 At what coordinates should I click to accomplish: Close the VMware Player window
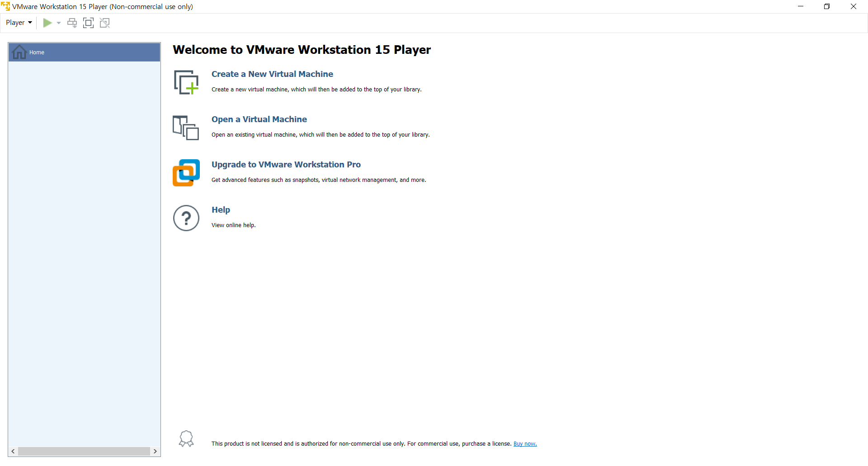854,6
